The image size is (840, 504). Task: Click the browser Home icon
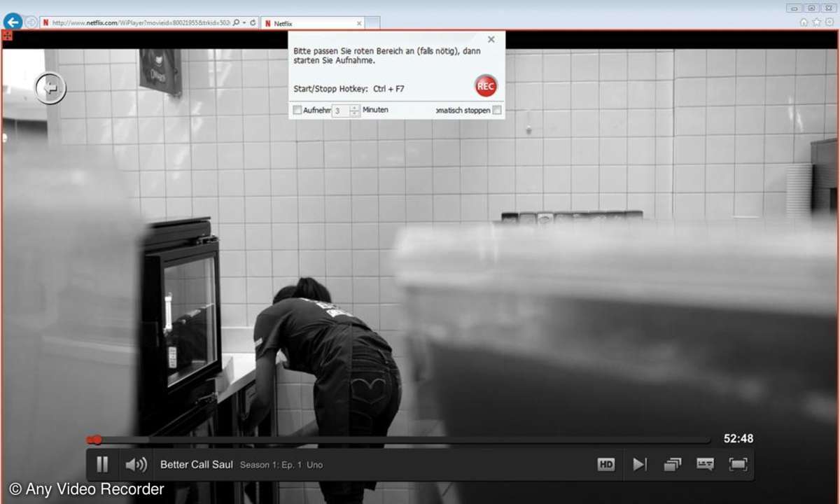pos(804,22)
